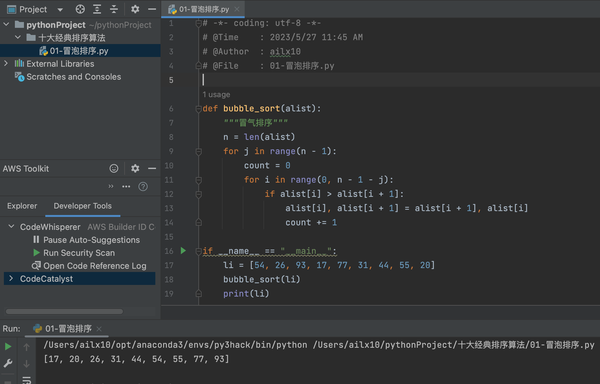Expand the External Libraries node

point(6,63)
